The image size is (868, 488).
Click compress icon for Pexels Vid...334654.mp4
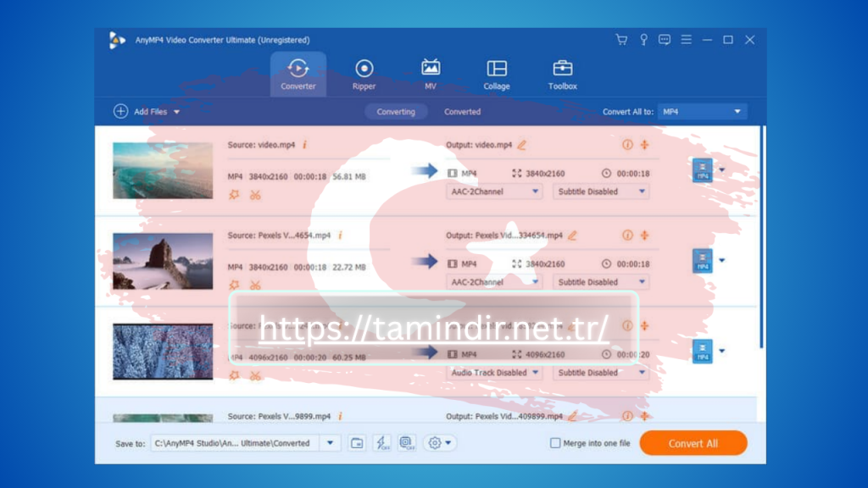coord(645,236)
